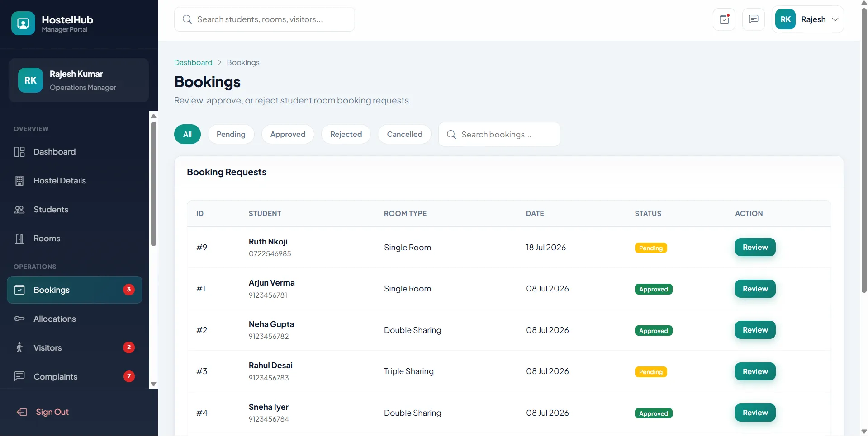The image size is (868, 436).
Task: Click the magnifier icon in global search
Action: tap(187, 19)
